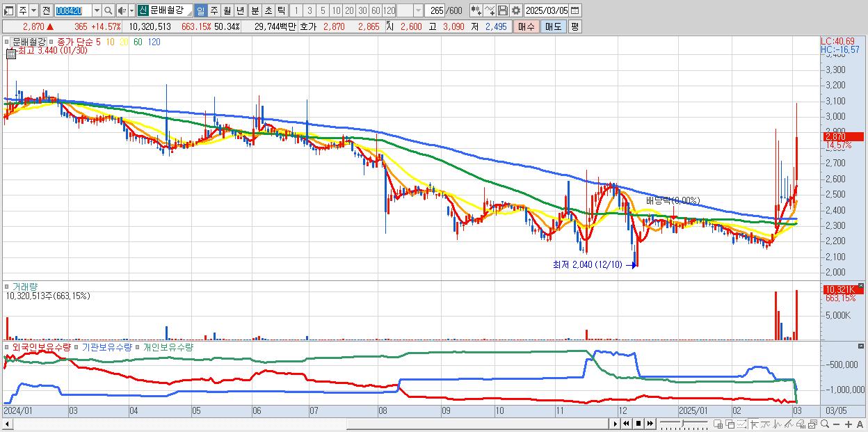Click the overlapping windows icon in bottom toolbar
The image size is (868, 432).
point(730,424)
